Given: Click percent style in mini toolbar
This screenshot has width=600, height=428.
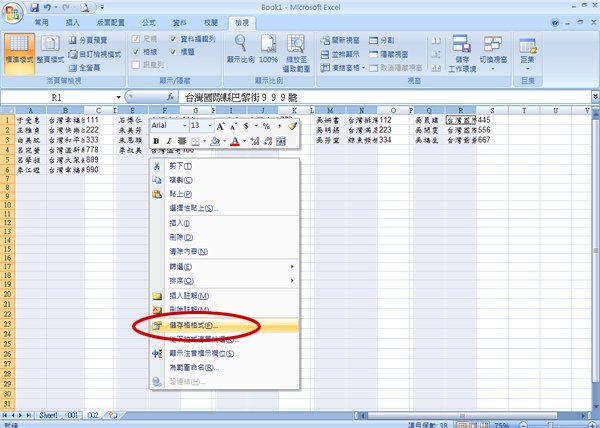Looking at the screenshot, I should pos(266,126).
